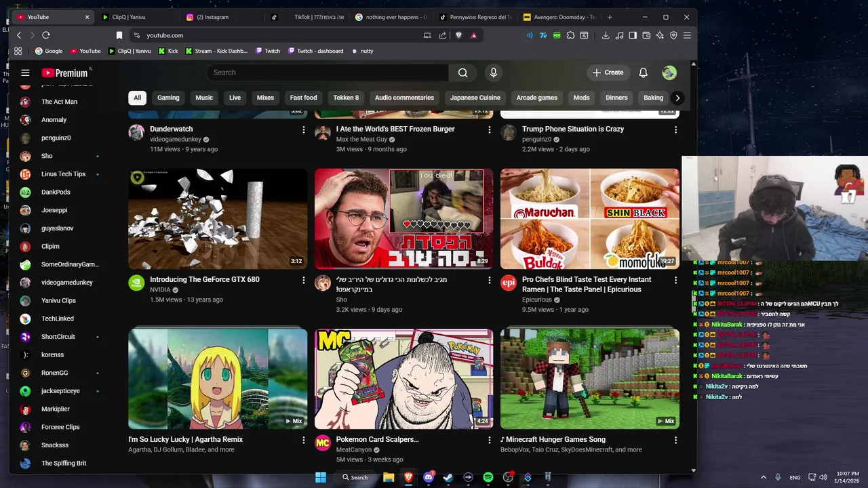Image resolution: width=868 pixels, height=488 pixels.
Task: Open options for Dunderwatch video
Action: (x=303, y=129)
